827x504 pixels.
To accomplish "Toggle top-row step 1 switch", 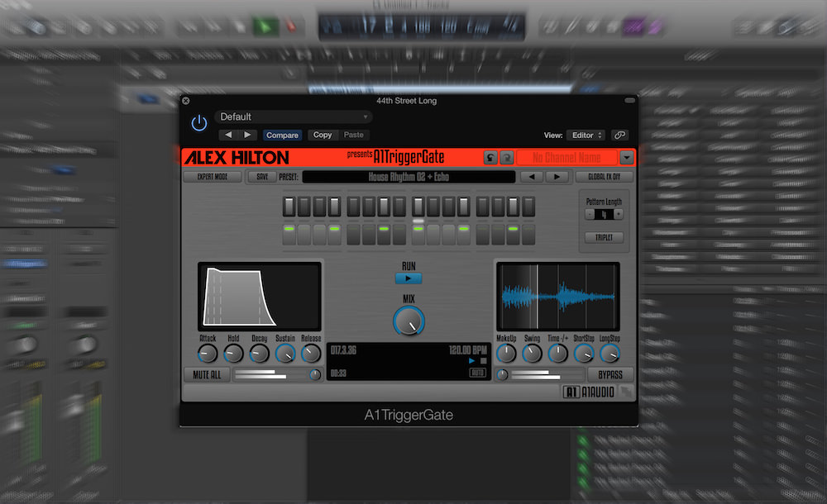I will pyautogui.click(x=289, y=207).
